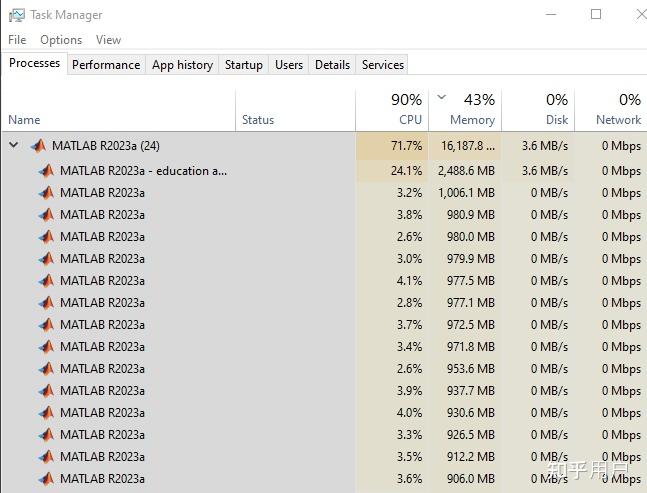Click the 71.7% CPU value
Image resolution: width=647 pixels, height=493 pixels.
tap(407, 146)
